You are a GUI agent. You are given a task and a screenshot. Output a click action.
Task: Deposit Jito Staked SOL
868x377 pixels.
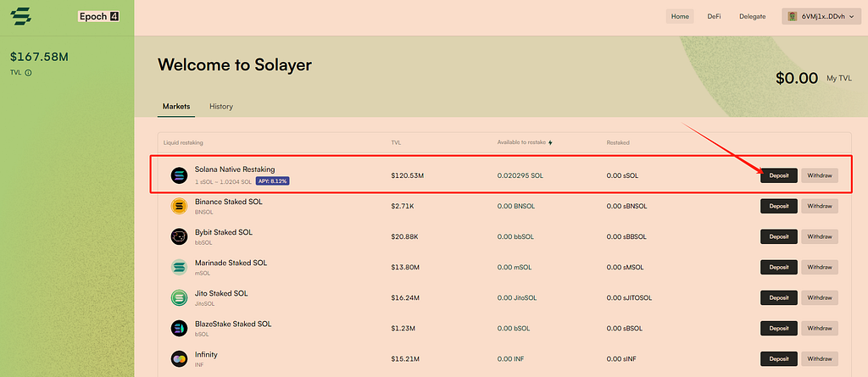coord(779,298)
